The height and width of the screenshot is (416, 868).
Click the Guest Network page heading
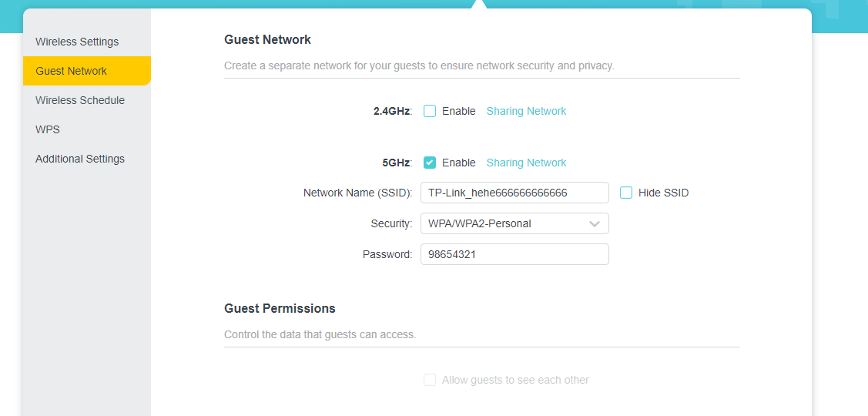point(267,39)
